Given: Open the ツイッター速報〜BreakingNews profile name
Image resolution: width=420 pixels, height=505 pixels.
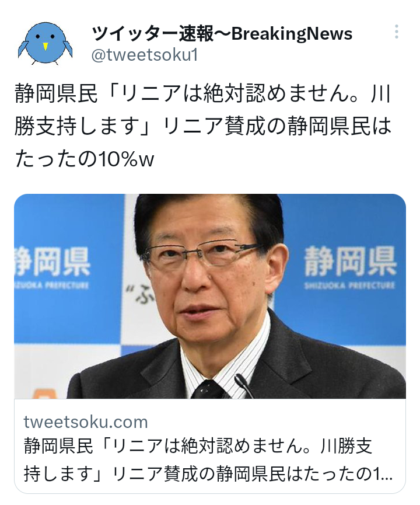Looking at the screenshot, I should (222, 33).
